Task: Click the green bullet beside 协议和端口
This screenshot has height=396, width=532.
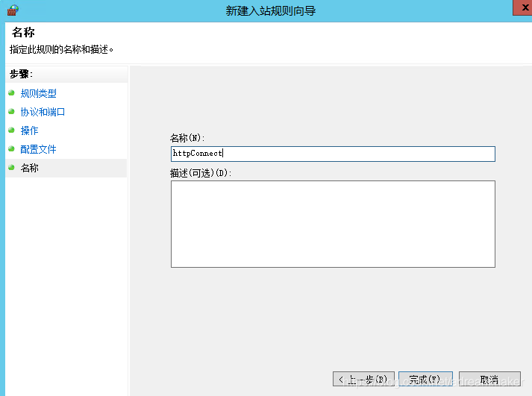Action: coord(11,111)
